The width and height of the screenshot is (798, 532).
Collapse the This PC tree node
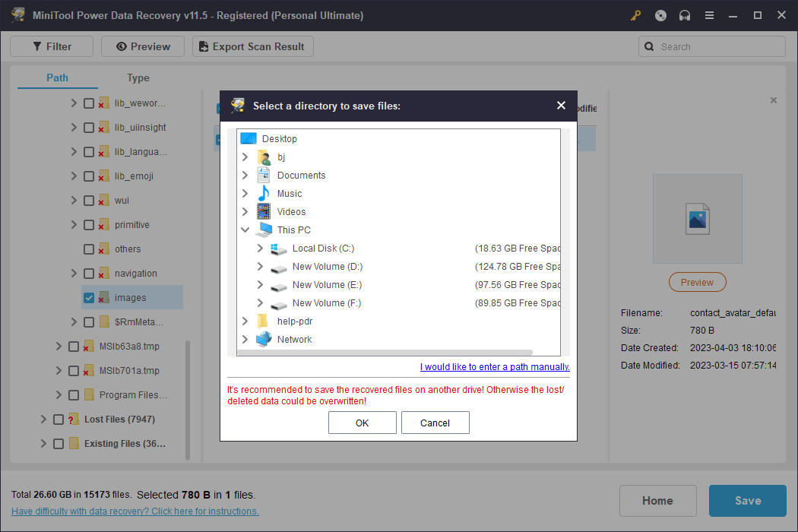coord(245,230)
